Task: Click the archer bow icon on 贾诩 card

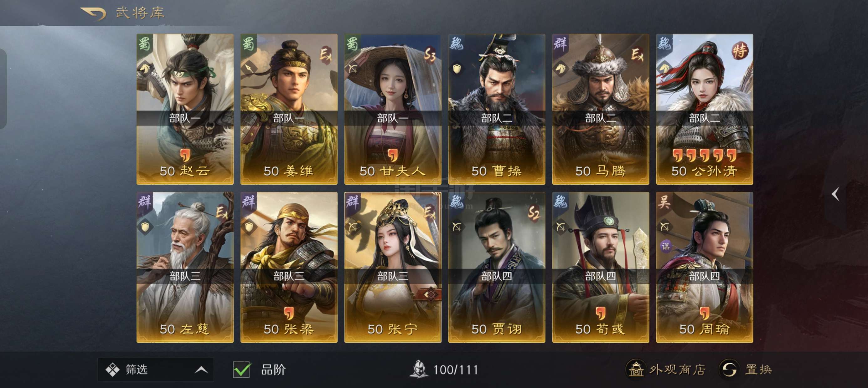Action: coord(457,227)
